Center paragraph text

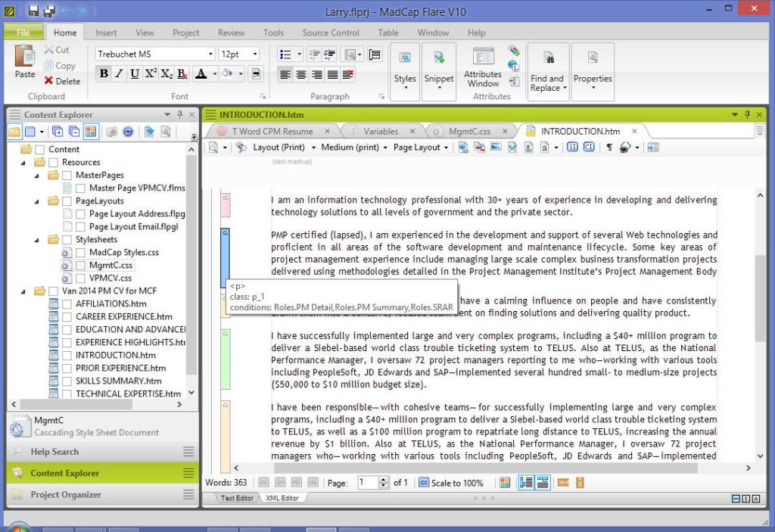tap(301, 74)
